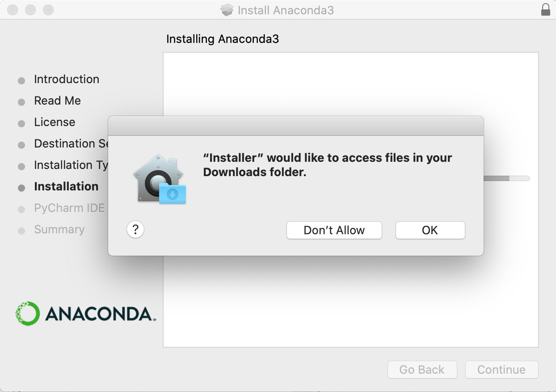556x392 pixels.
Task: Click the package box icon in title bar
Action: (x=227, y=10)
